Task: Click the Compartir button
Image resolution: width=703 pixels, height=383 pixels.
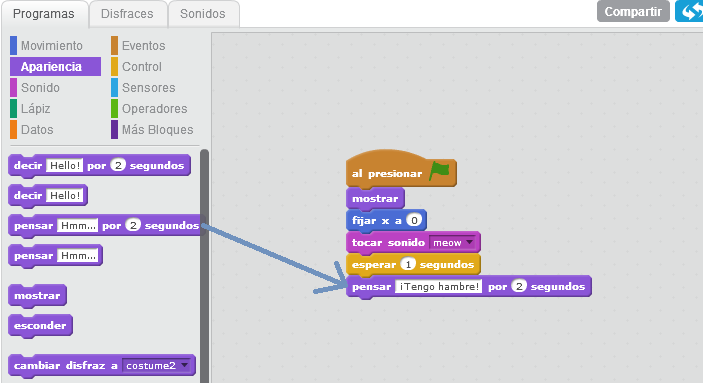Action: pos(633,11)
